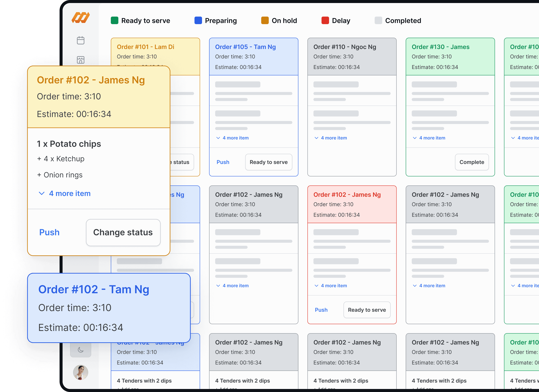Toggle dark mode moon icon

click(80, 350)
